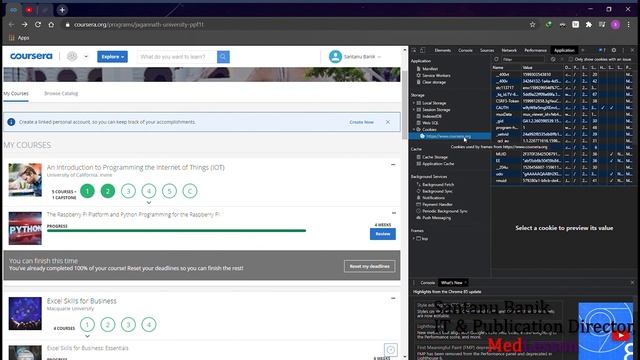This screenshot has width=640, height=360.
Task: Switch to DevTools Elements tab
Action: [x=442, y=50]
